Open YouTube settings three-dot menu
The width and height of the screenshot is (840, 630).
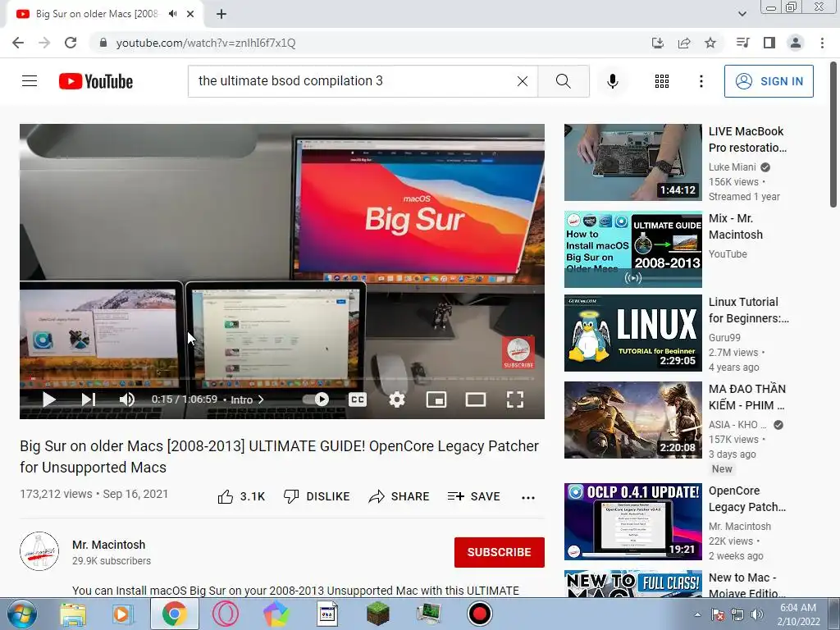[x=701, y=81]
